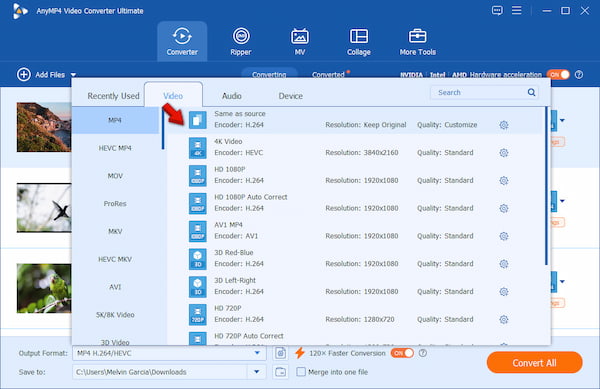This screenshot has height=389, width=600.
Task: Open the Collage module
Action: pos(359,41)
